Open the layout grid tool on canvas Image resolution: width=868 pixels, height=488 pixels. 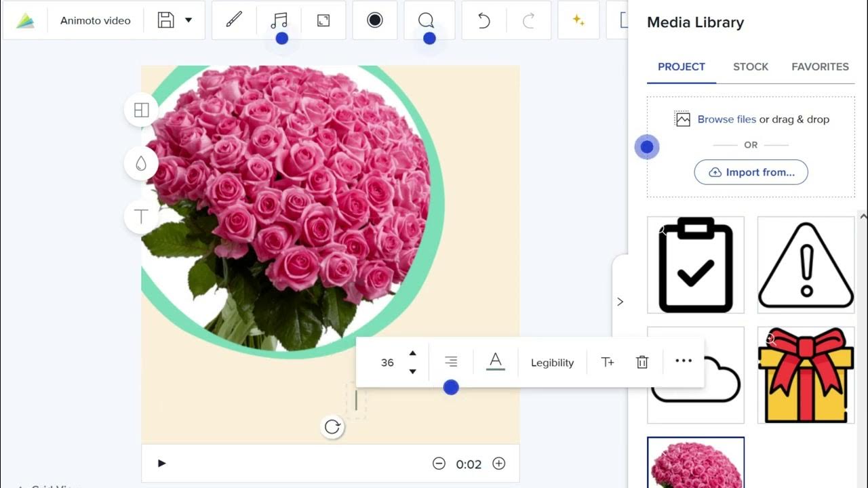[x=141, y=110]
